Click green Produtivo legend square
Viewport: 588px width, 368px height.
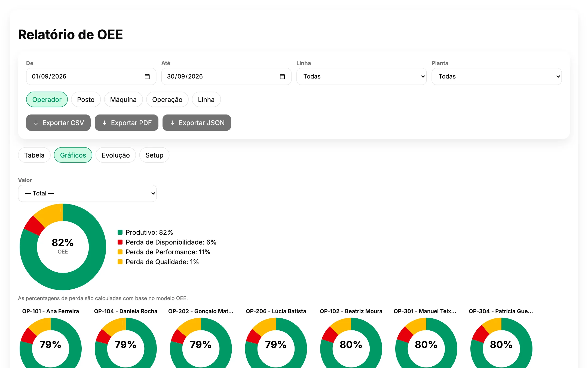pyautogui.click(x=120, y=232)
